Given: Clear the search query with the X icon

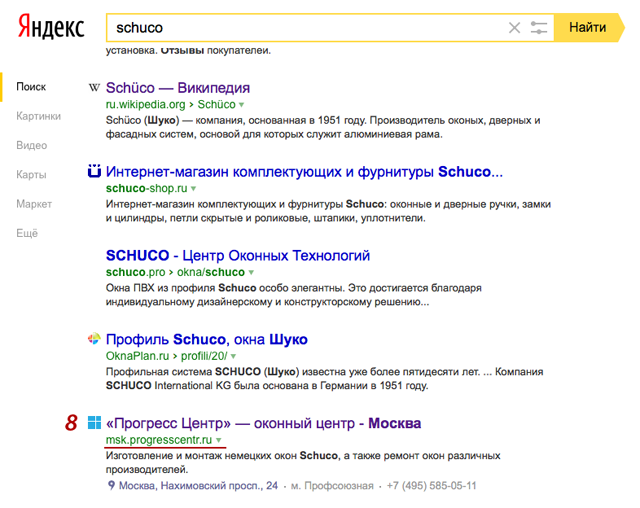Looking at the screenshot, I should tap(514, 28).
